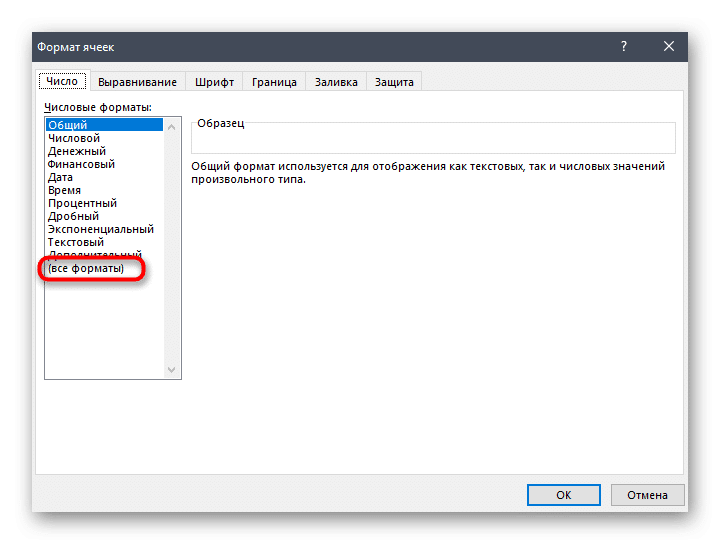Click the format list scroll up arrow
720x544 pixels.
tap(172, 127)
